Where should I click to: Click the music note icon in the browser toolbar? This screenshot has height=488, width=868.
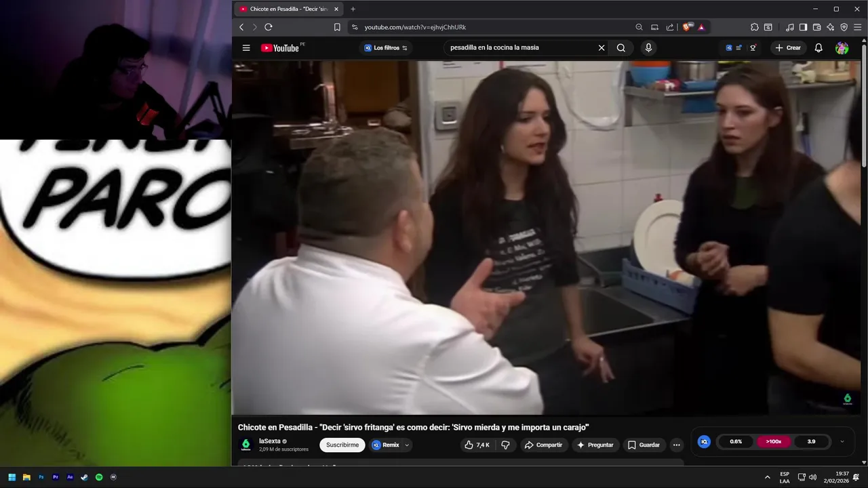click(790, 27)
